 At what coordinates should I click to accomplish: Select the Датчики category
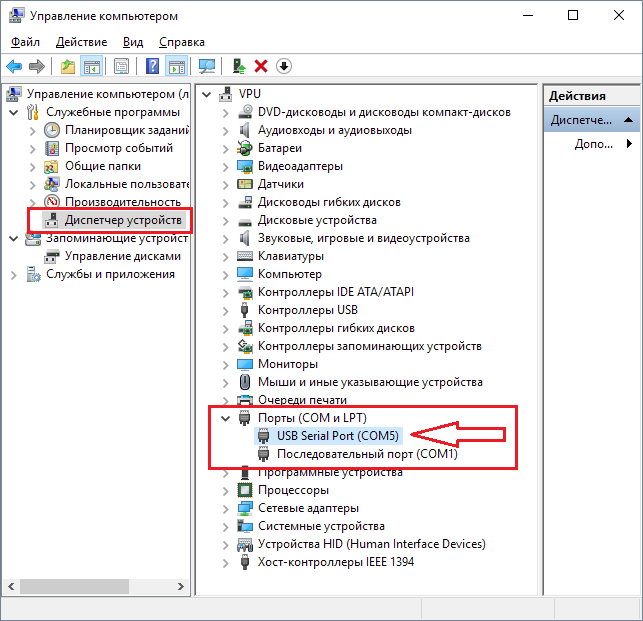pos(280,184)
